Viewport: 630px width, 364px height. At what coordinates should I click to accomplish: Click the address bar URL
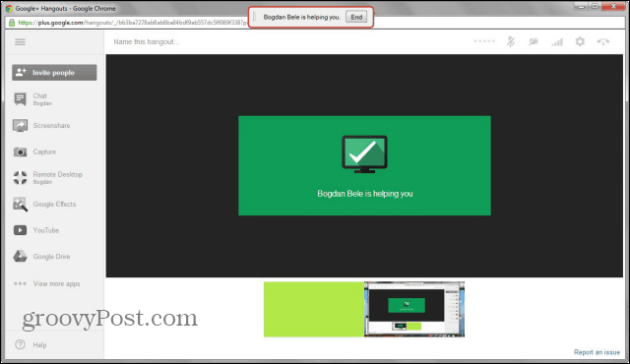pyautogui.click(x=133, y=23)
